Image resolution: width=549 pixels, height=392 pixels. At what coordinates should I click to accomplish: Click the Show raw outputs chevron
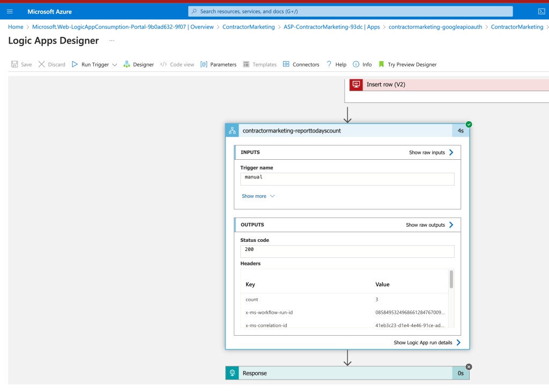coord(451,225)
